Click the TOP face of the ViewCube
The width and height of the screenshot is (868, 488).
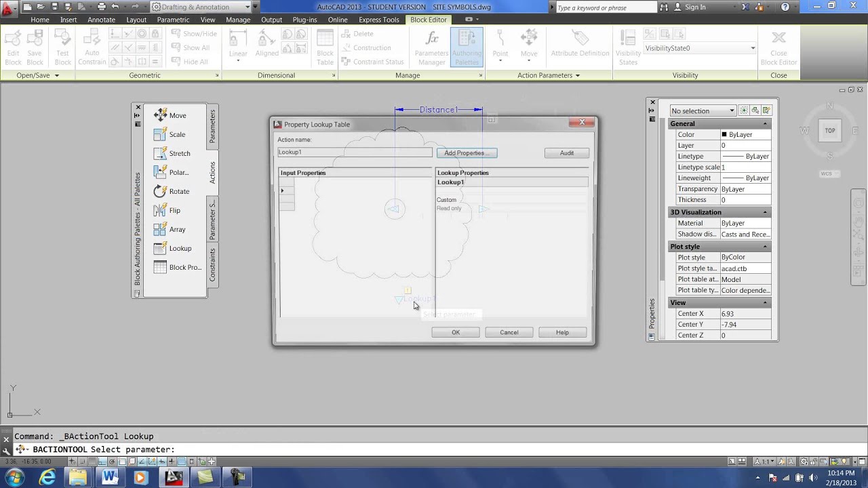tap(830, 131)
